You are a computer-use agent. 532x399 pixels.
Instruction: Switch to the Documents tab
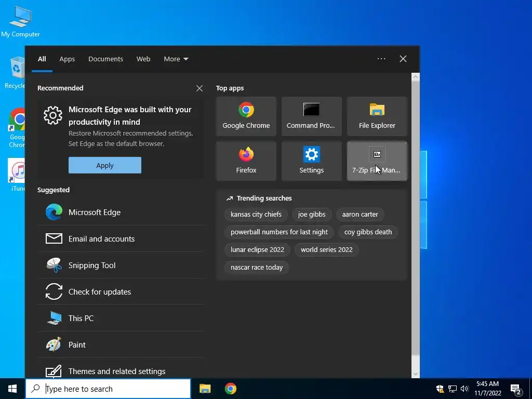105,59
